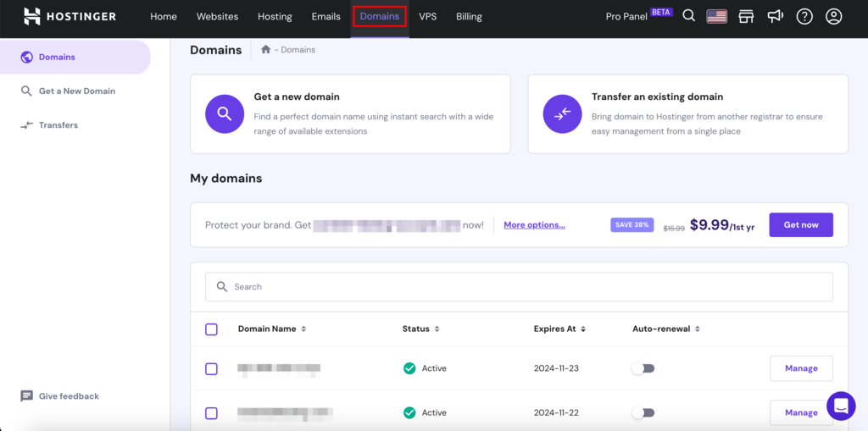Image resolution: width=868 pixels, height=431 pixels.
Task: Change language via US flag icon
Action: (717, 16)
